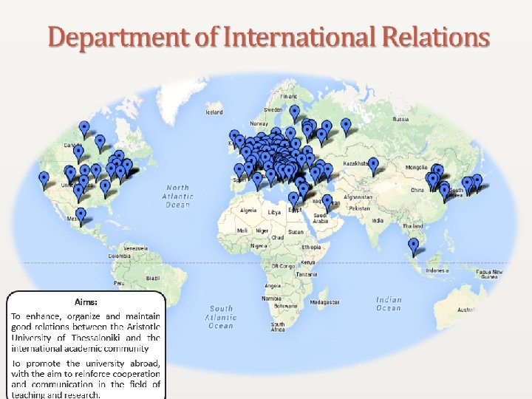
Task: Select the DR Congo label
Action: pyautogui.click(x=283, y=266)
